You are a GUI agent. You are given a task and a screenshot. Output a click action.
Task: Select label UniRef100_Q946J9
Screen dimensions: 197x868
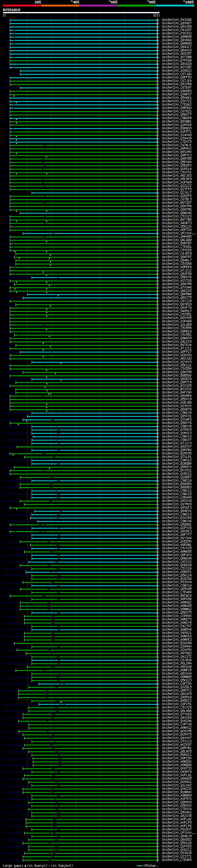coord(177,836)
